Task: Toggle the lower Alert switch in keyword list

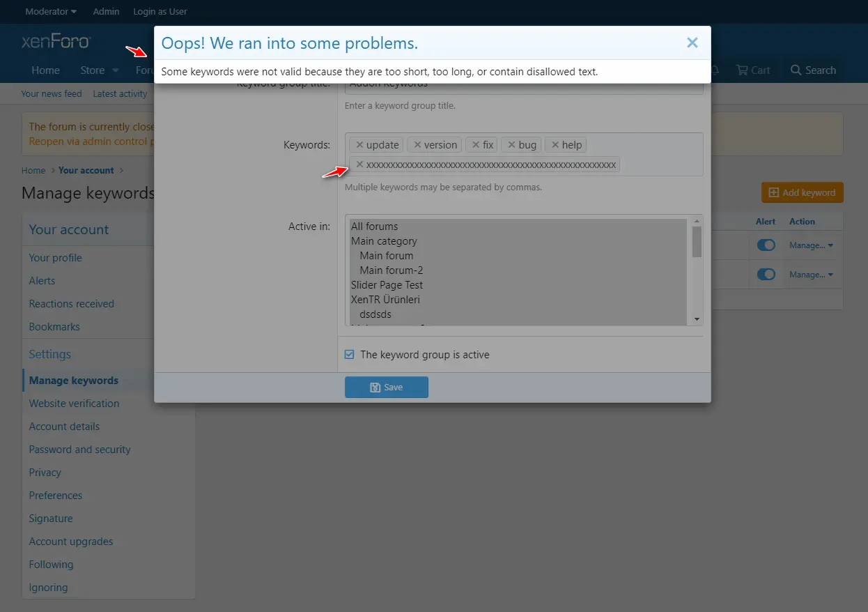Action: [x=766, y=275]
